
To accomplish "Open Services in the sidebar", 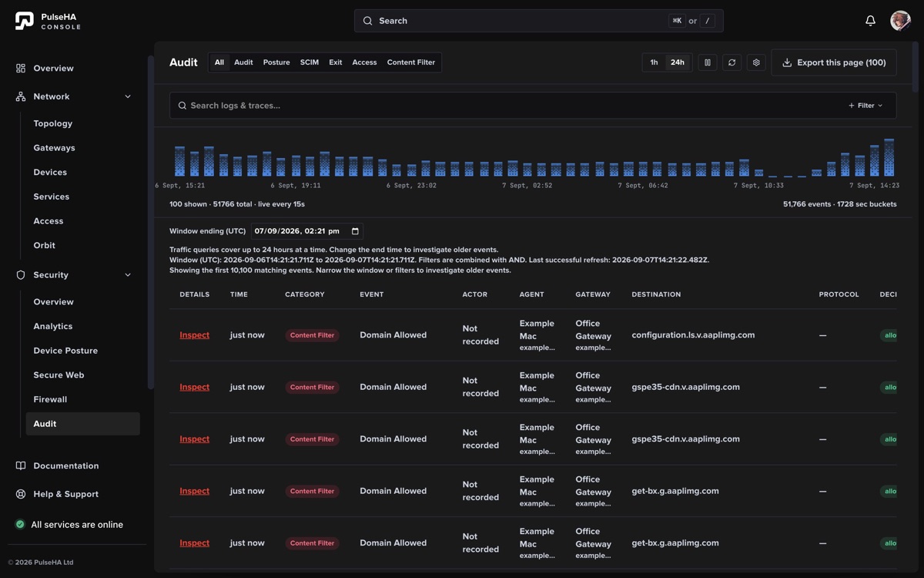I will (52, 197).
